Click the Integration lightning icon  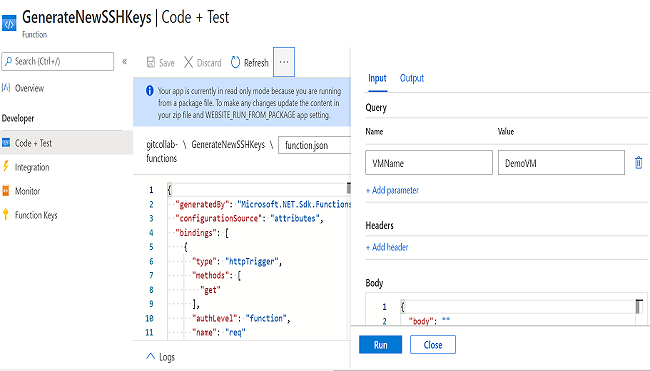(x=5, y=167)
